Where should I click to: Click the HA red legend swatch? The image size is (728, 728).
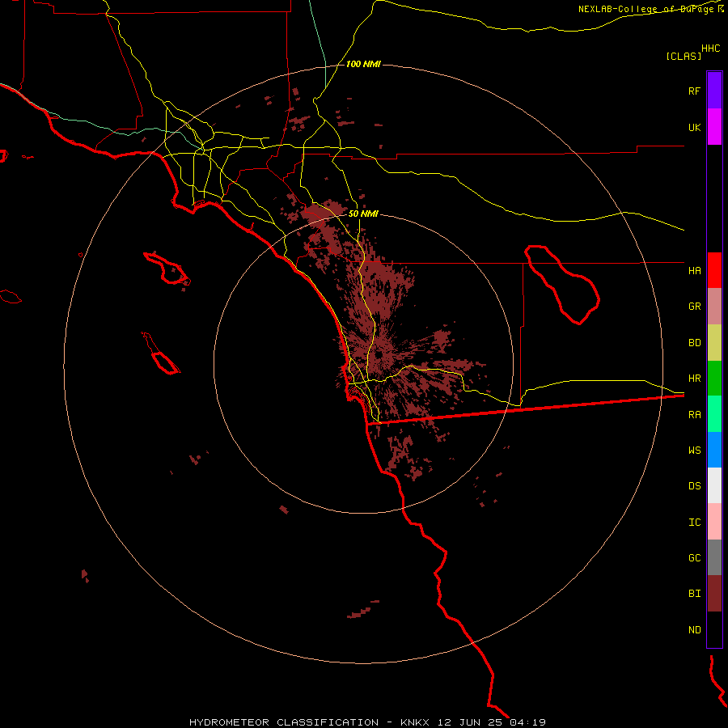(714, 270)
